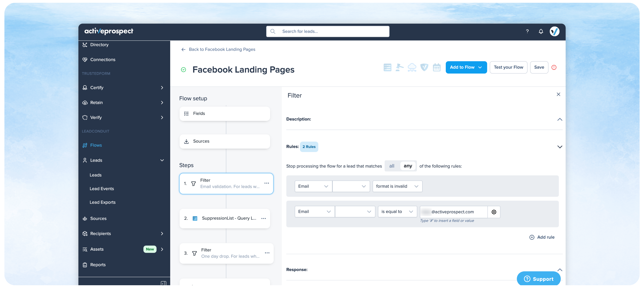Click the calendar icon in header toolbar

click(436, 67)
